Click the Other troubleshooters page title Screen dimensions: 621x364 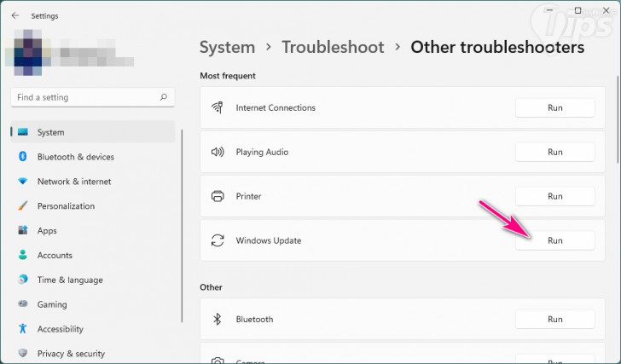click(497, 47)
